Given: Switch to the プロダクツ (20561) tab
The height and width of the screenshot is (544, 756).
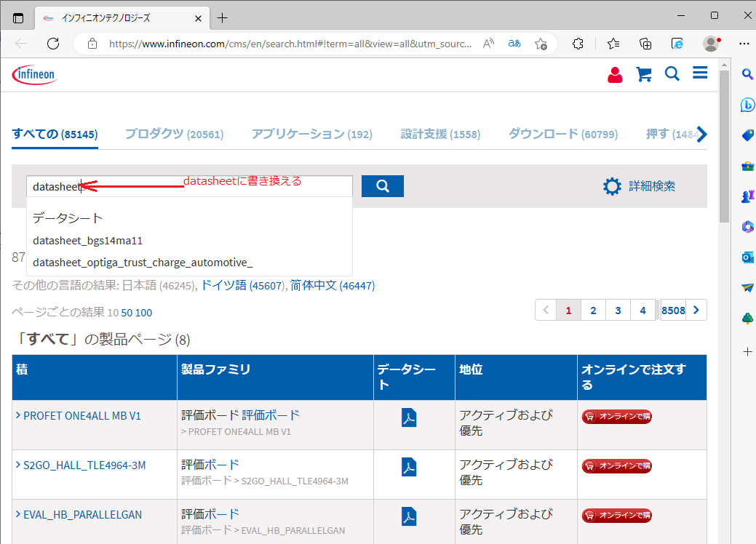Looking at the screenshot, I should 175,134.
